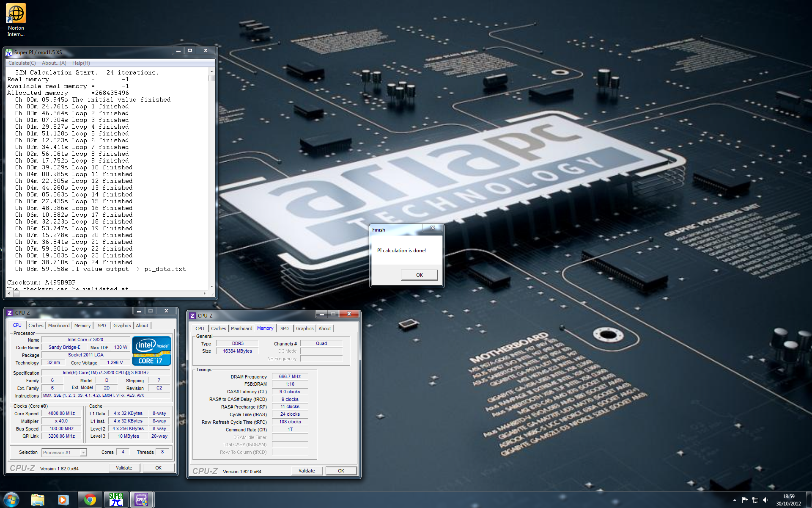Switch to About tab in left CPU-Z
Screen dimensions: 812x508
point(142,326)
